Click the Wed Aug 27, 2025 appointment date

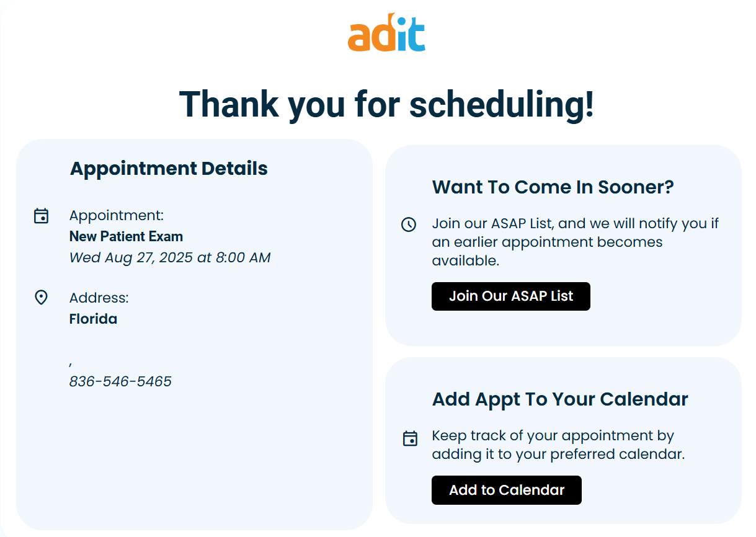tap(170, 257)
